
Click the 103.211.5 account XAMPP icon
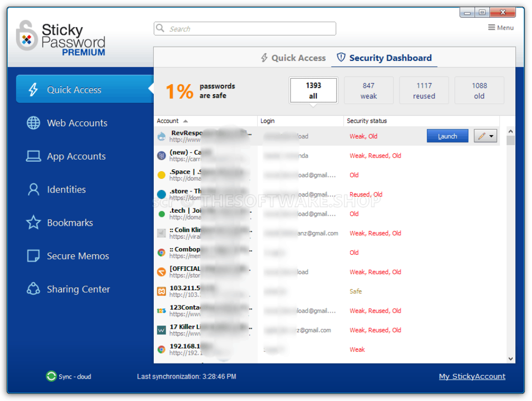(162, 291)
